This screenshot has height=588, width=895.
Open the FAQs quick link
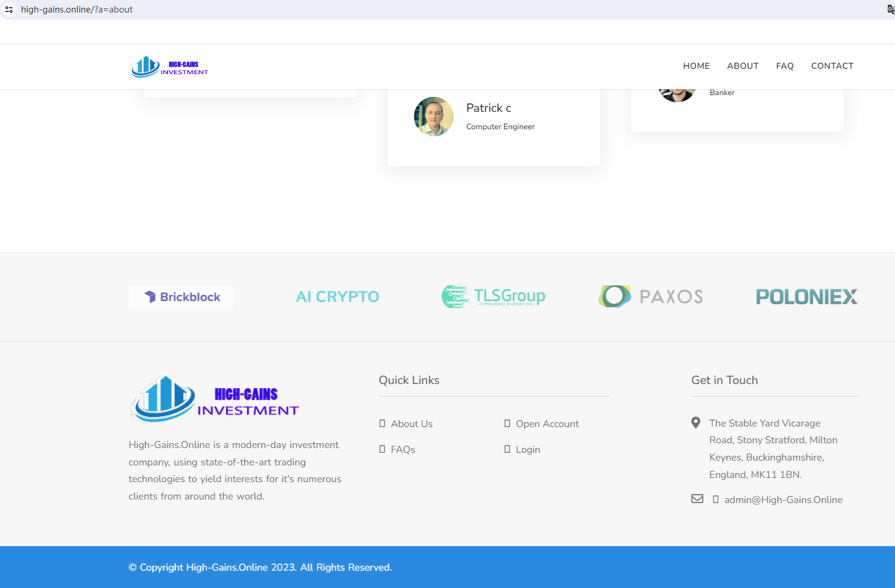(x=403, y=449)
